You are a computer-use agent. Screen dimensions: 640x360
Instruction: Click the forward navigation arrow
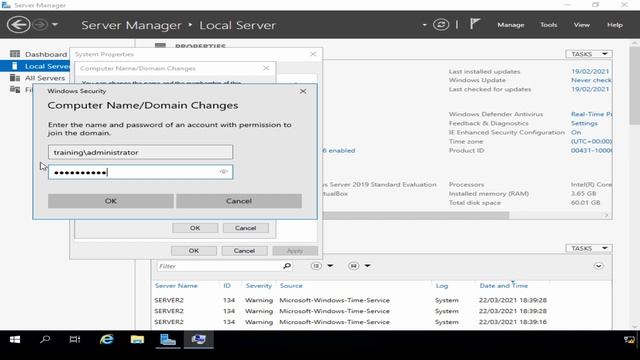40,24
